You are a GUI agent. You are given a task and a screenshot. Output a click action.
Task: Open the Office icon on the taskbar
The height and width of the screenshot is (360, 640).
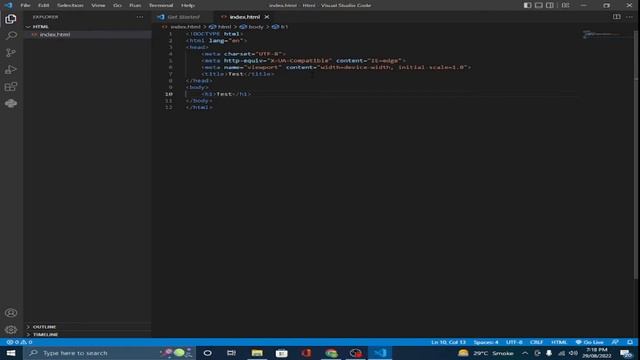[306, 353]
